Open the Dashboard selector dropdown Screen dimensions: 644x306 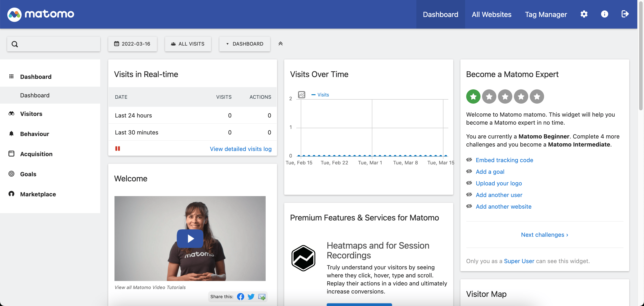pyautogui.click(x=244, y=44)
